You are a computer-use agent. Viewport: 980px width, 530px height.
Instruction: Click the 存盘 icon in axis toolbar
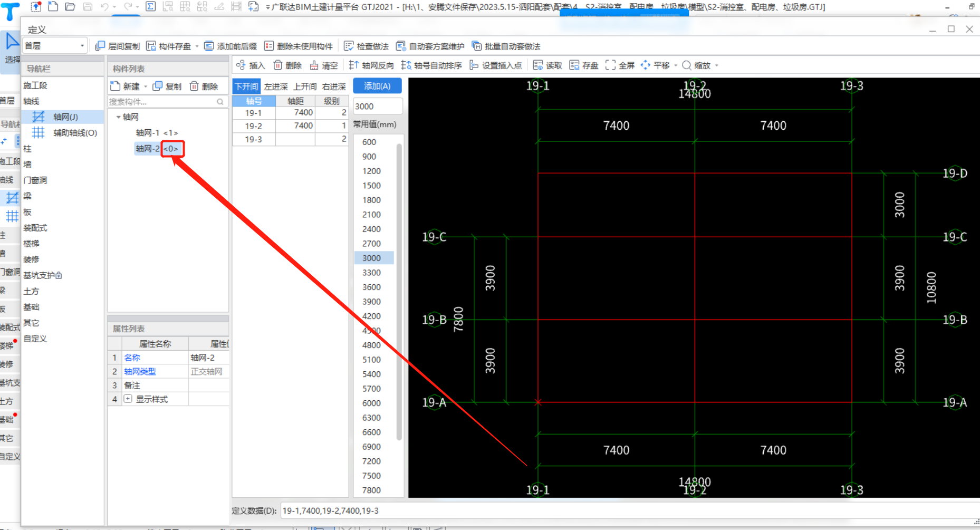pos(574,65)
